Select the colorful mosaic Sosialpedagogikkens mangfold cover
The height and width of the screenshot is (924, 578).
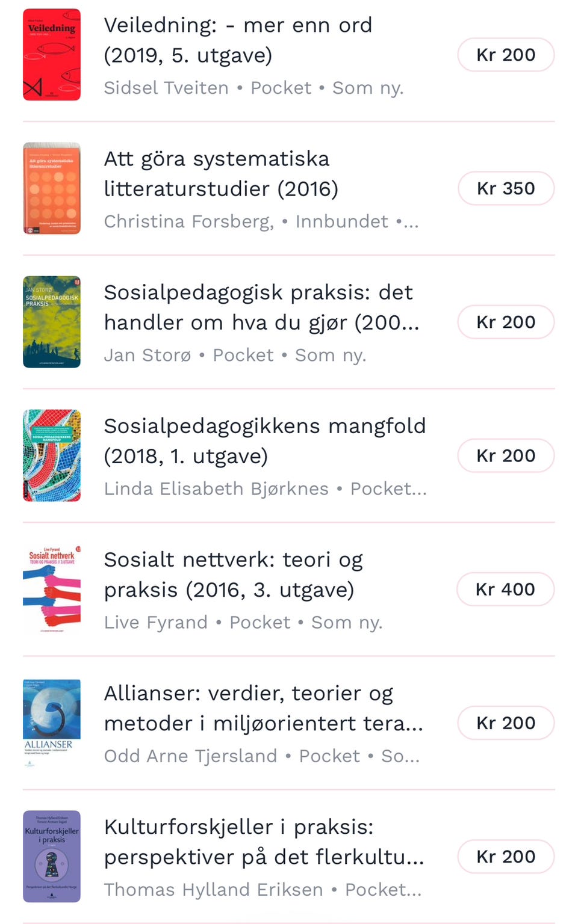coord(52,455)
